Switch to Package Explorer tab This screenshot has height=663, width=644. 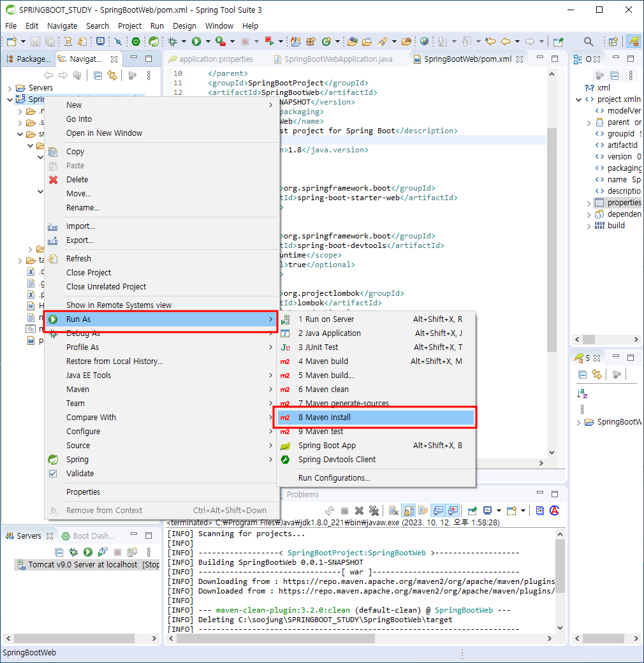pos(28,59)
